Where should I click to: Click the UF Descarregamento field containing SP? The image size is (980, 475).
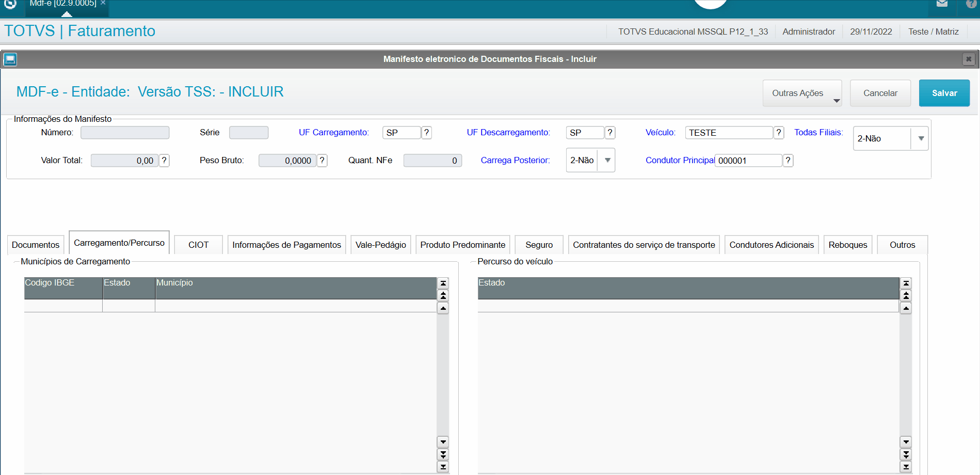(585, 133)
